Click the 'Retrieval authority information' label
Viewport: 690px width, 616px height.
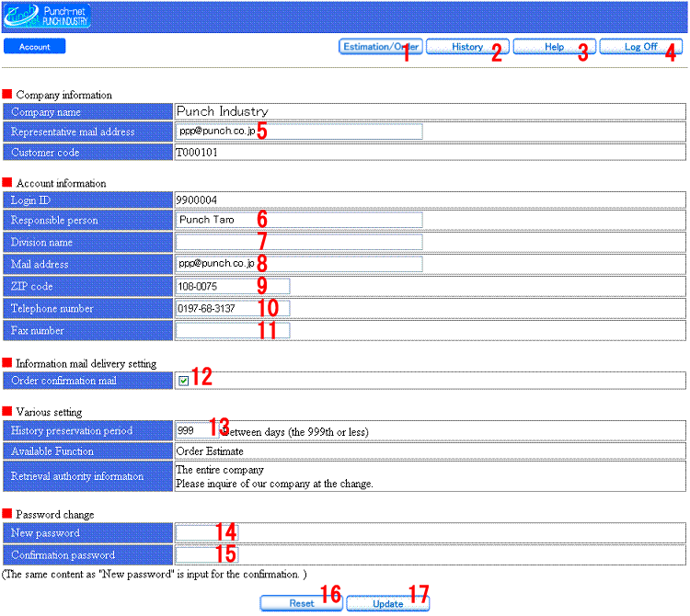[77, 476]
